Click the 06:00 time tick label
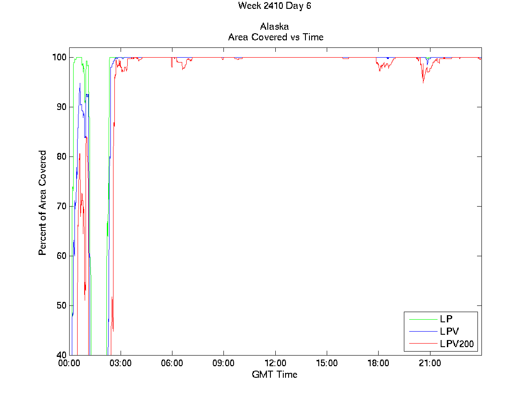The width and height of the screenshot is (532, 399). pyautogui.click(x=172, y=363)
